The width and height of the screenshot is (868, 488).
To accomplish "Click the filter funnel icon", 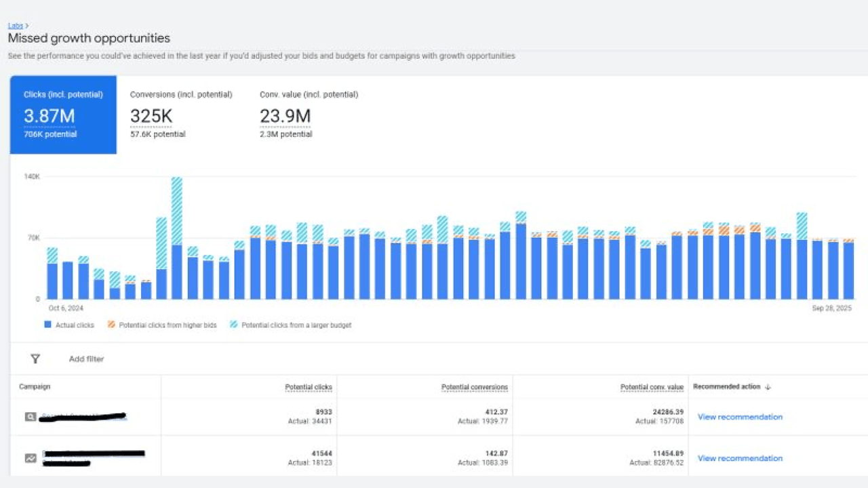I will (x=35, y=359).
